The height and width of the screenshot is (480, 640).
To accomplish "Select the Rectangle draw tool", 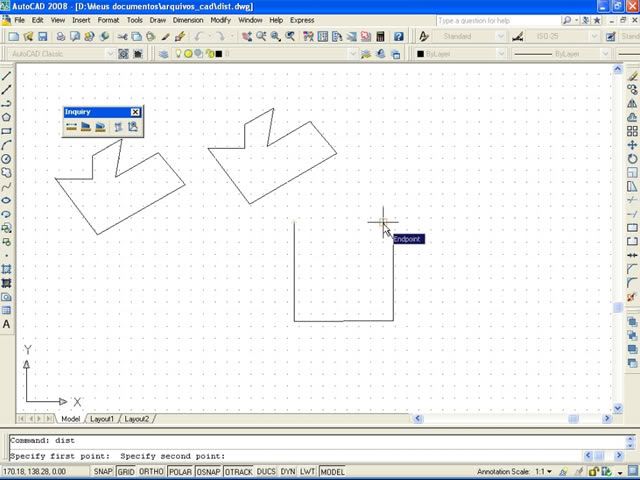I will click(6, 131).
